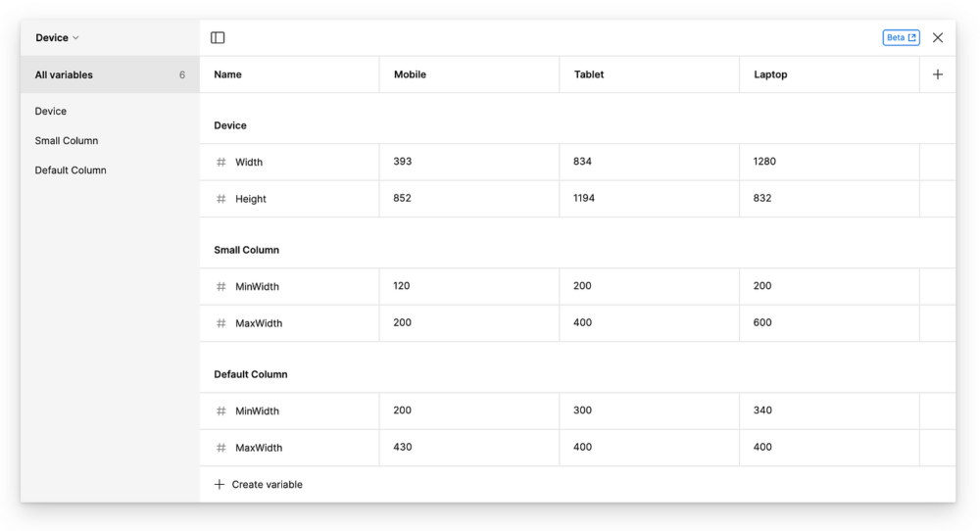Click the hash icon of Default Column MaxWidth
This screenshot has height=531, width=980.
pos(221,448)
